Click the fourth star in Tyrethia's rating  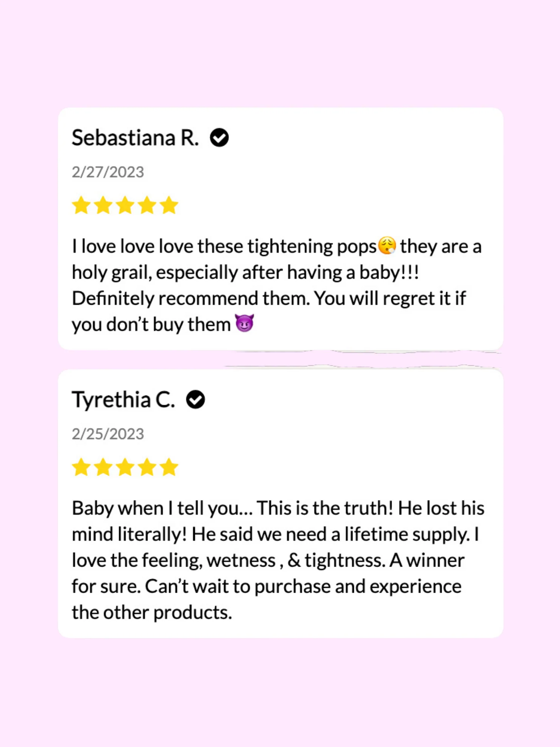(x=147, y=467)
